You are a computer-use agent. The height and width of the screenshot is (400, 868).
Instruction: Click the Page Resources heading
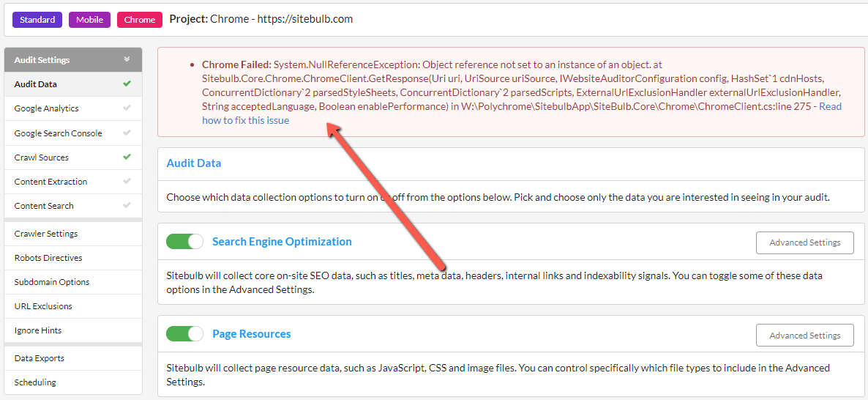click(251, 334)
